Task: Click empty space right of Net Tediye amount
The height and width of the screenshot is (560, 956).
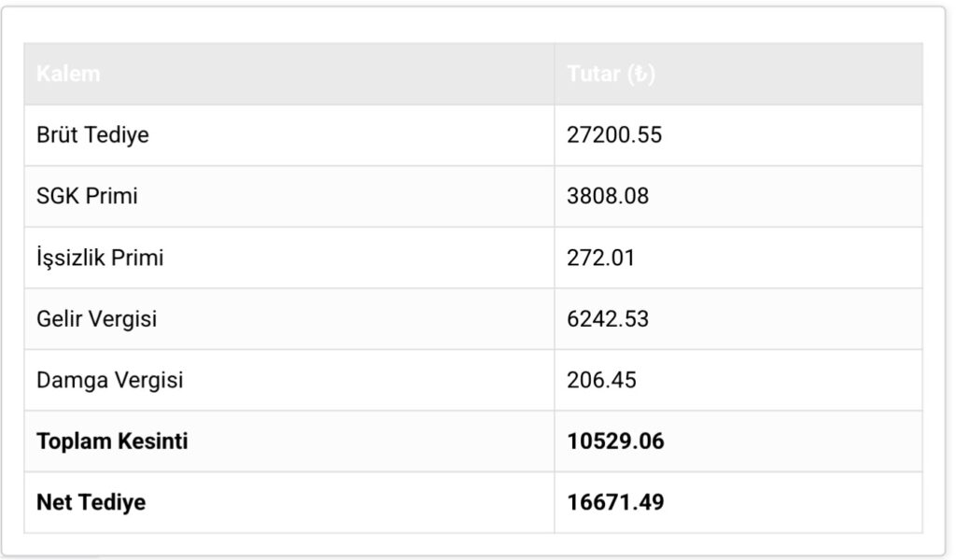Action: point(794,503)
